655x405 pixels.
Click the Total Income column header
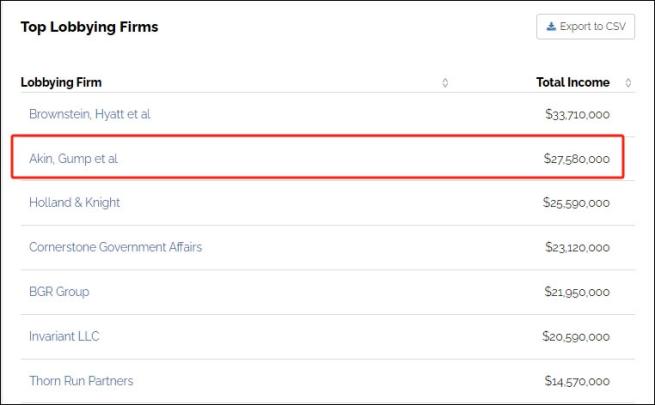click(572, 83)
